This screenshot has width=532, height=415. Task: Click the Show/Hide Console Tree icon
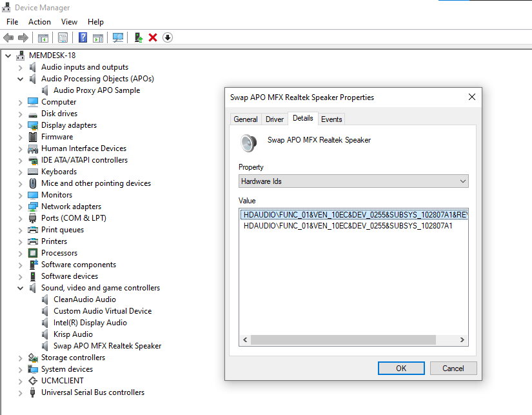click(43, 37)
